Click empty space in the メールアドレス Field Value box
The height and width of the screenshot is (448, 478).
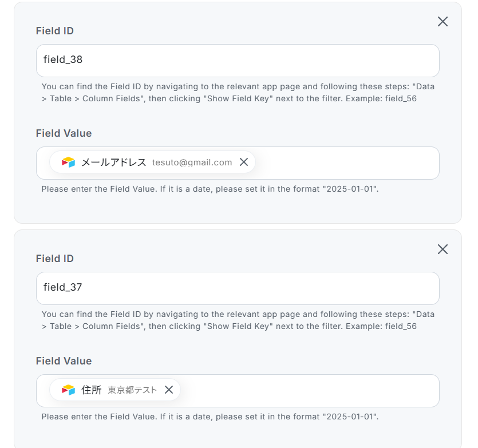343,163
